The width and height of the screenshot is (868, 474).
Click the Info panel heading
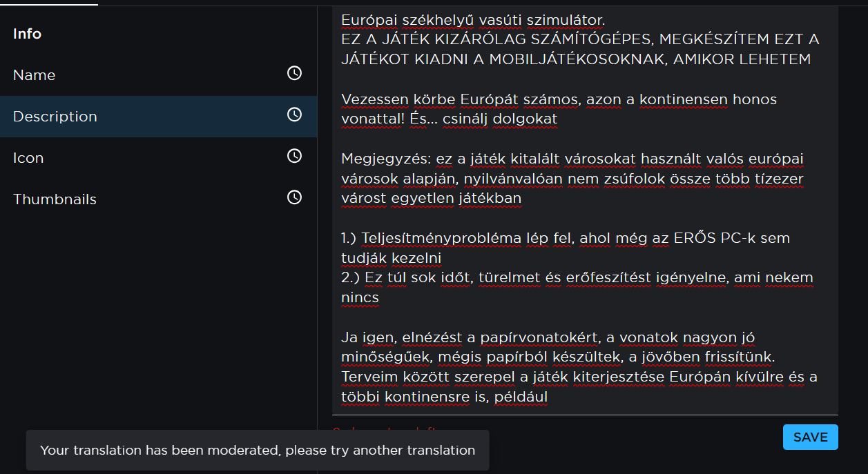27,33
